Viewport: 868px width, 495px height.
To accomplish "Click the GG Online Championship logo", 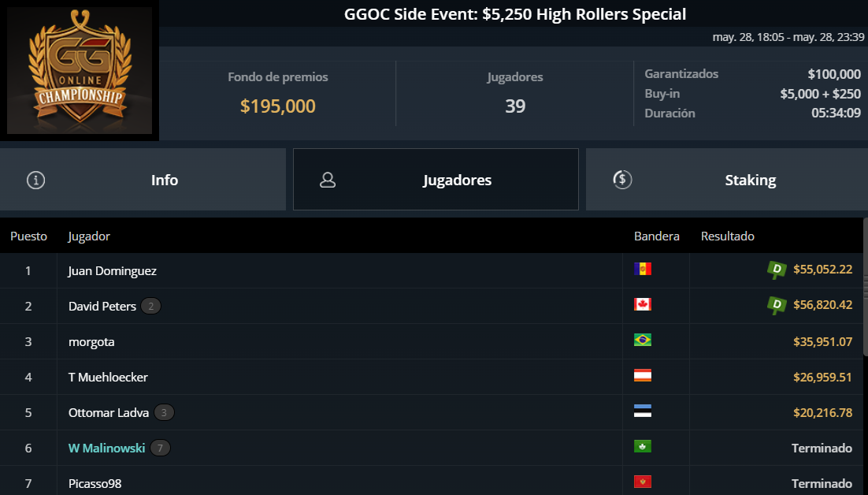I will click(x=80, y=70).
